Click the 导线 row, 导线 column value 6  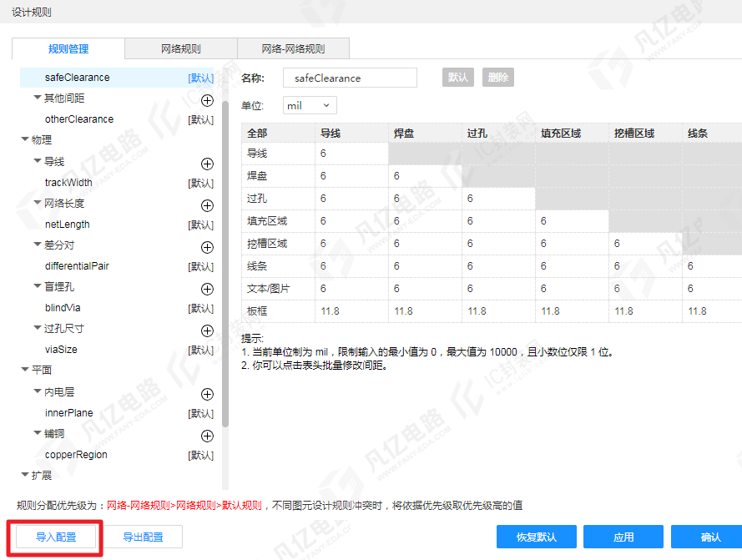click(351, 154)
